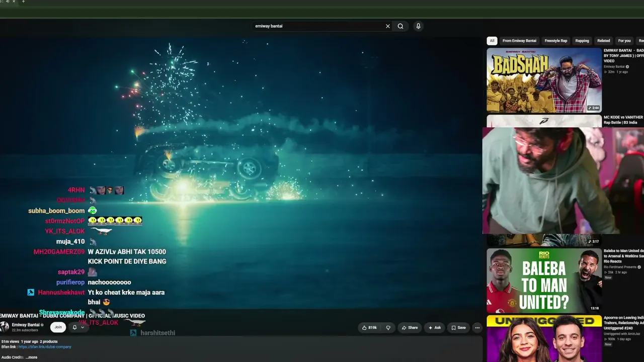The image size is (644, 362).
Task: Click the 'Apoorva on Leaving India' video title
Action: tap(624, 323)
